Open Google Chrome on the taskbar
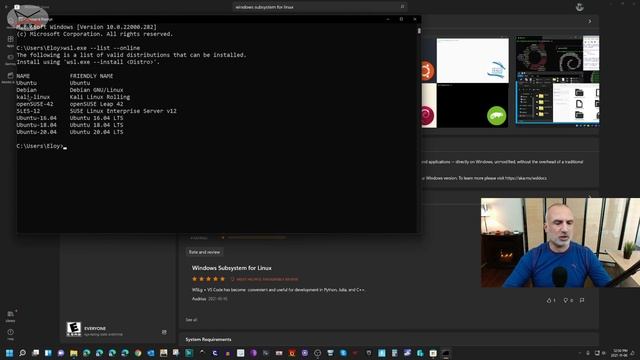Viewport: 640px width, 360px height. coord(138,353)
